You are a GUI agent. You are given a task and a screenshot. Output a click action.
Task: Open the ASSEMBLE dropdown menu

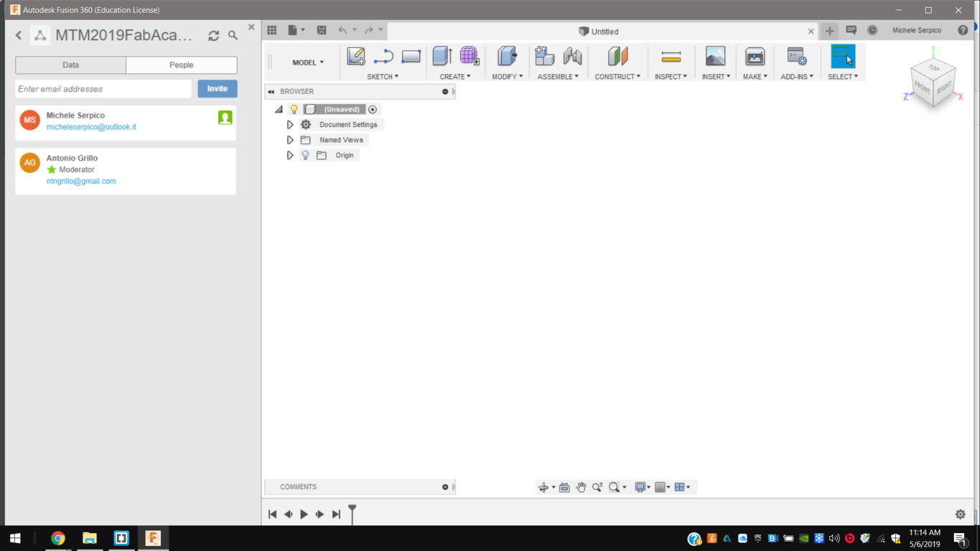(x=558, y=76)
